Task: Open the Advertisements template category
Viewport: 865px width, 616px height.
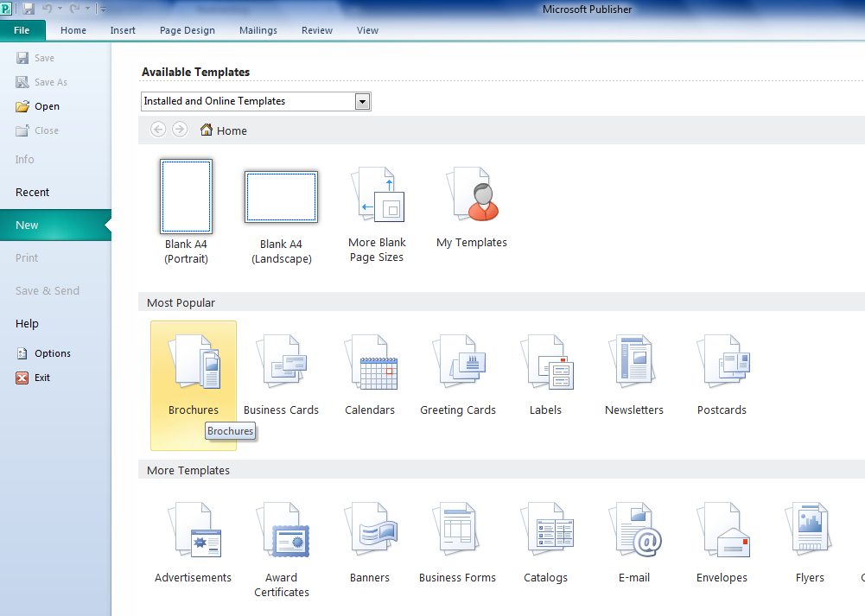Action: point(193,543)
